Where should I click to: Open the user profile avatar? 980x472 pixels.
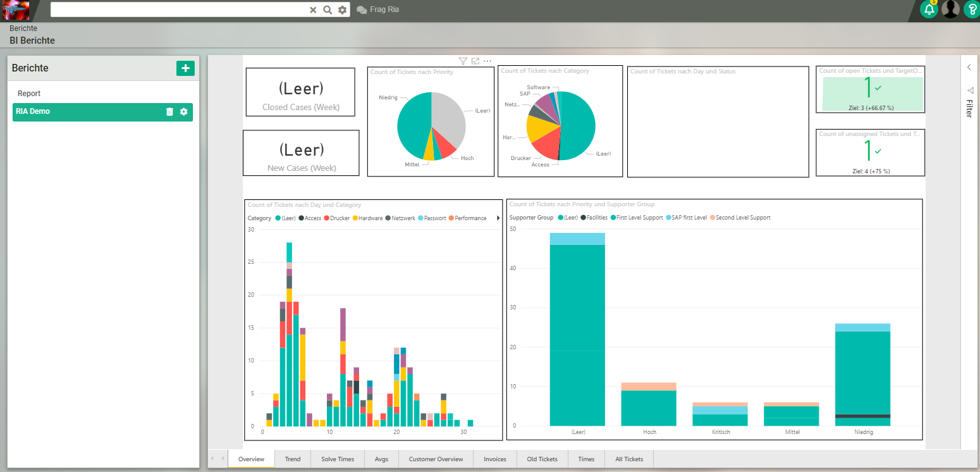[x=950, y=9]
